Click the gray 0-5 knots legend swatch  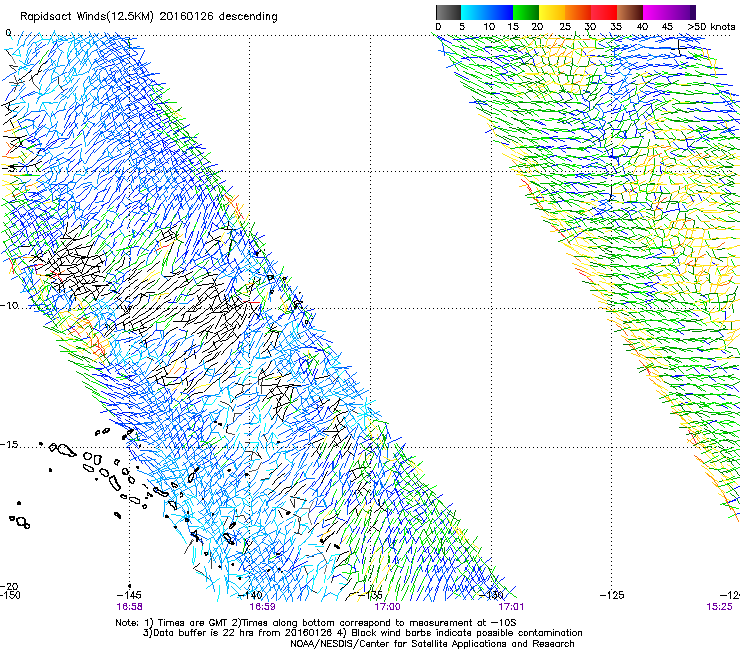(448, 12)
